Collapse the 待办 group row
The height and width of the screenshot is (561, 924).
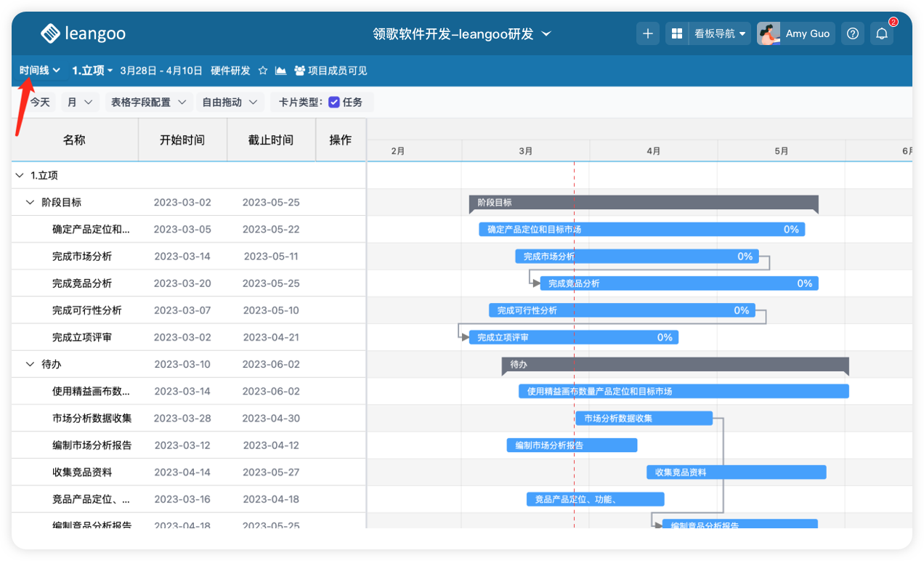point(30,364)
